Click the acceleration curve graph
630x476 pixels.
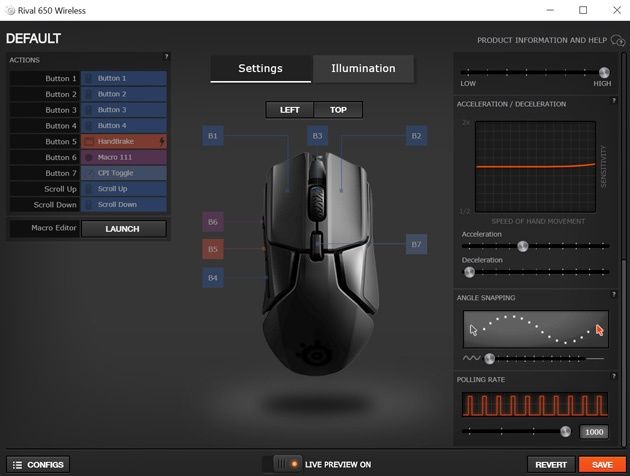coord(535,167)
